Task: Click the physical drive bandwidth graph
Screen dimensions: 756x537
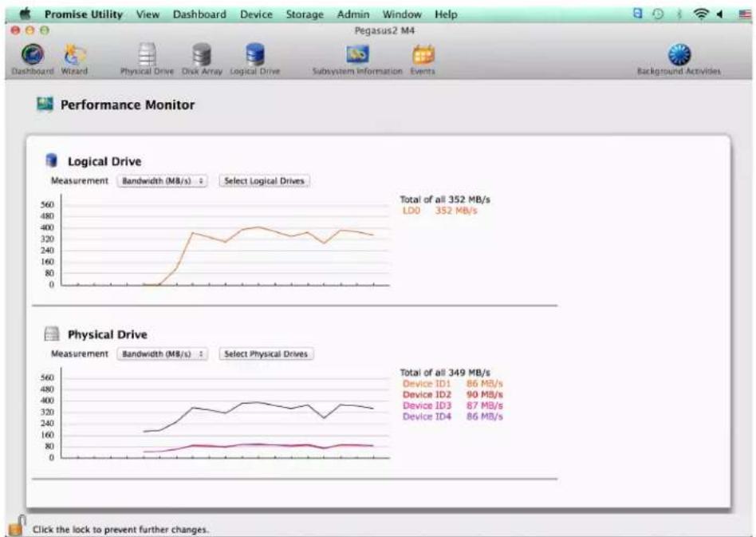Action: [225, 413]
